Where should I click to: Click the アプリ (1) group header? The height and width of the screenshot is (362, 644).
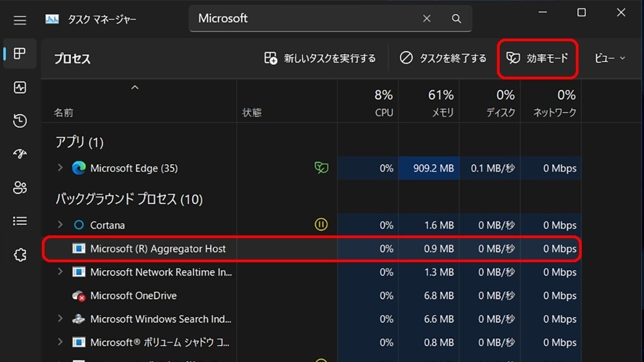(x=79, y=142)
